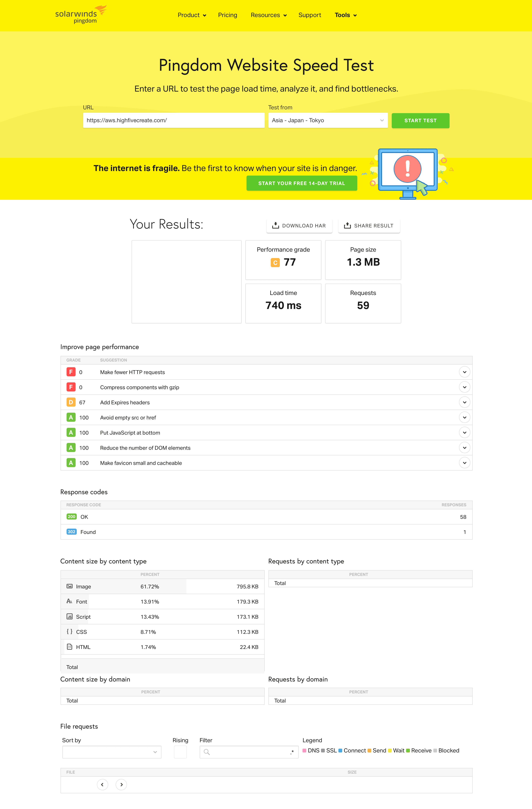The height and width of the screenshot is (809, 532).
Task: Click the Filter text field
Action: [249, 752]
